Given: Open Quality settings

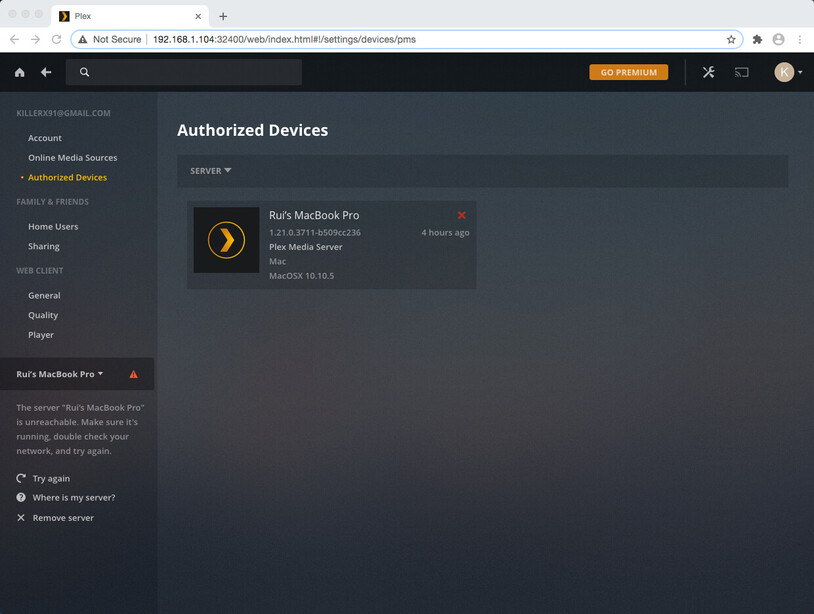Looking at the screenshot, I should pos(43,315).
